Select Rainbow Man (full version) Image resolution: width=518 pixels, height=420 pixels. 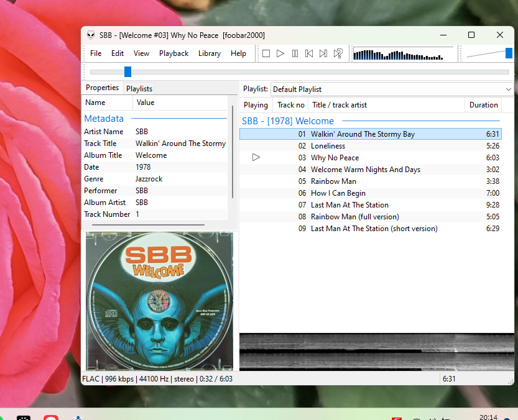371,217
